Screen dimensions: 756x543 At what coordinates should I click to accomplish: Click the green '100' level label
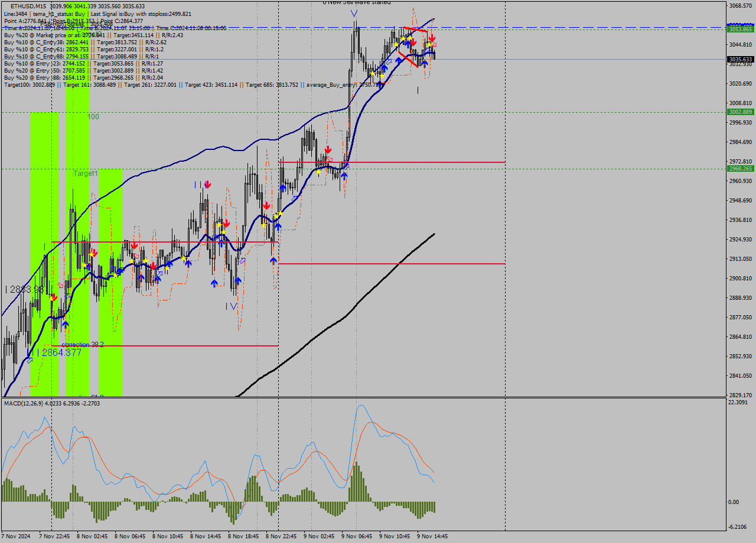tap(93, 117)
